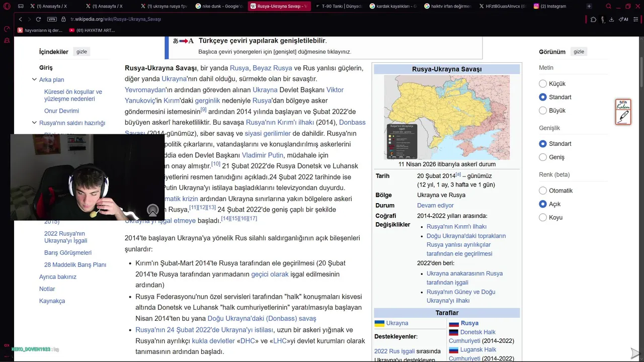The height and width of the screenshot is (362, 644).
Task: View site security lock icon
Action: coord(64,19)
